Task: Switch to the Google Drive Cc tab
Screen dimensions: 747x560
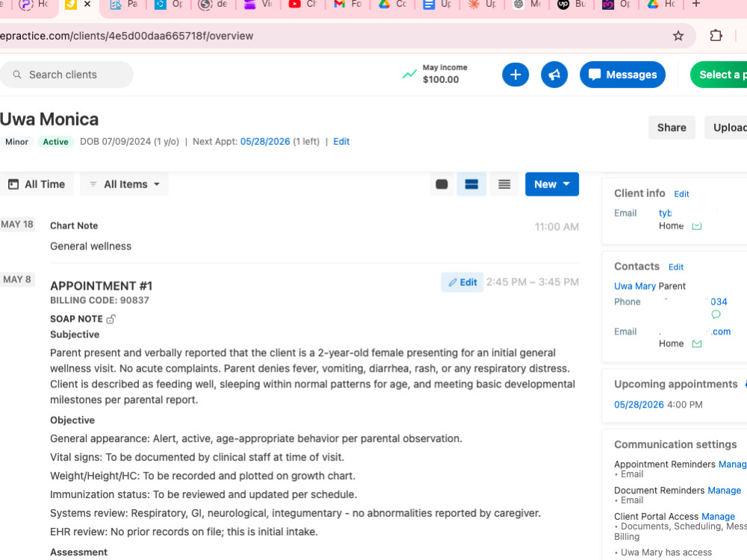Action: point(392,4)
